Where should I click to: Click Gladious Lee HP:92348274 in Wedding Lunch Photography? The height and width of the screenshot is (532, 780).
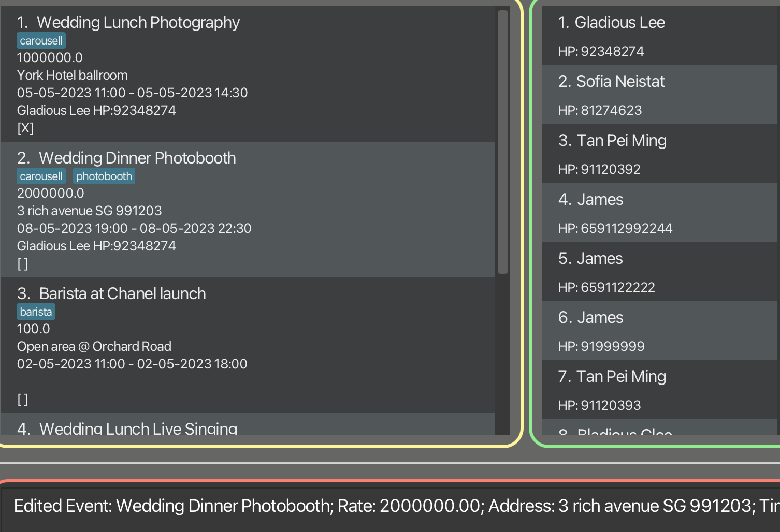96,110
